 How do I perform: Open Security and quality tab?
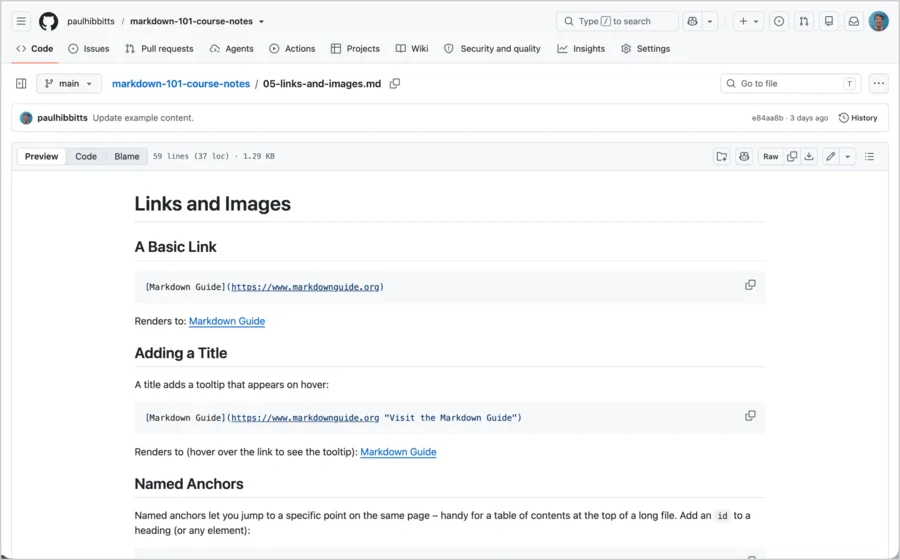tap(492, 49)
